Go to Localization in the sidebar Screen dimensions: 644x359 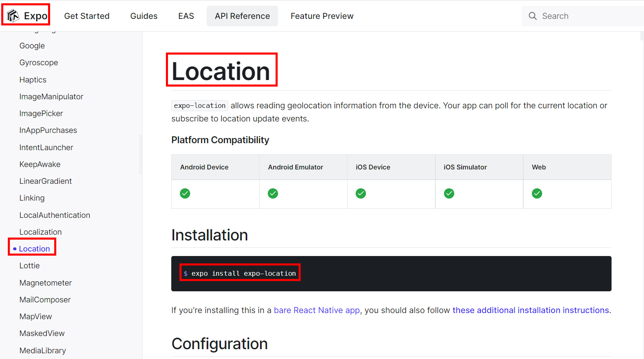(41, 232)
